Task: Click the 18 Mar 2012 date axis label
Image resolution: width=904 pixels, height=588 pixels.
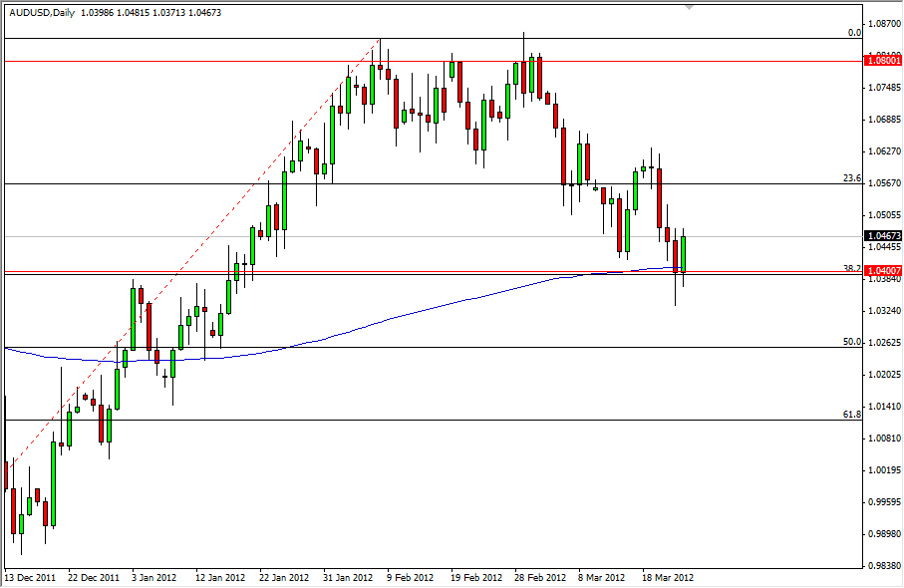Action: coord(665,576)
